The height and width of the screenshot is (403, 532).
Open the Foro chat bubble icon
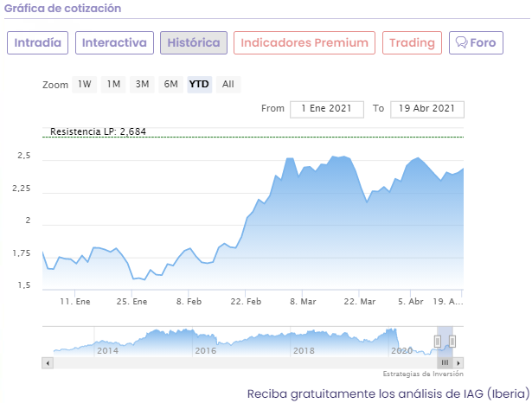pos(461,43)
